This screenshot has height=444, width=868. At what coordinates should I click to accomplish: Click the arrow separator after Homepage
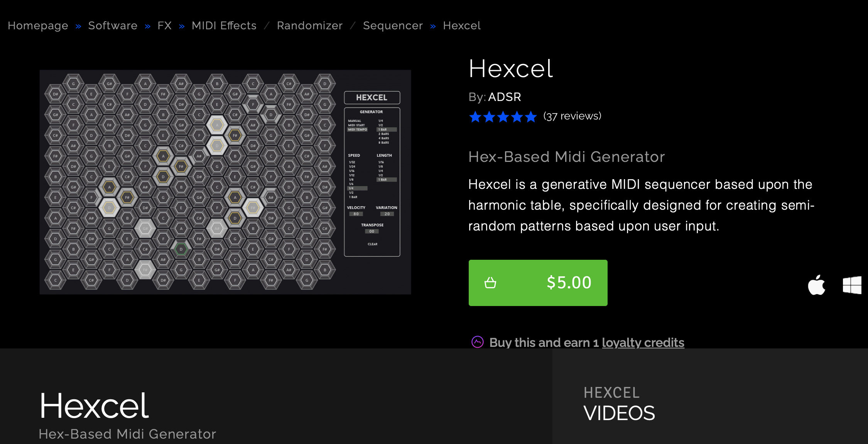[78, 26]
